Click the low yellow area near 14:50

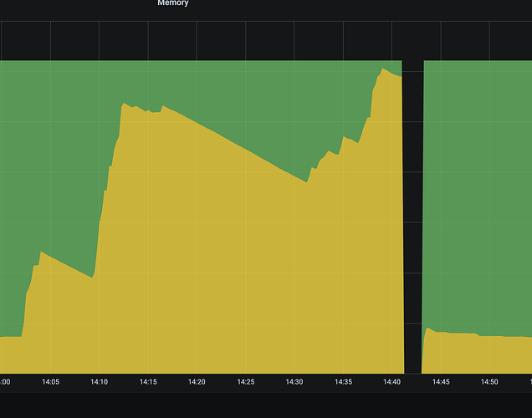click(x=489, y=354)
